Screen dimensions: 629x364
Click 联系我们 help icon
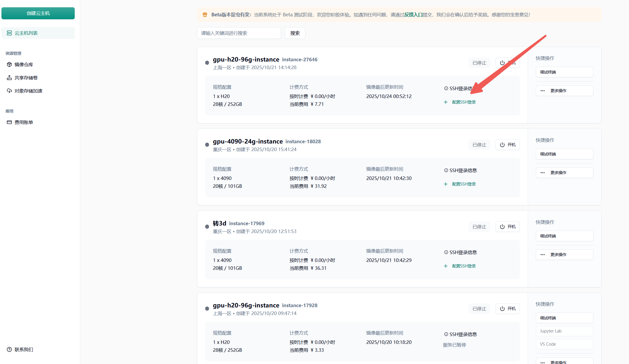[x=9, y=349]
